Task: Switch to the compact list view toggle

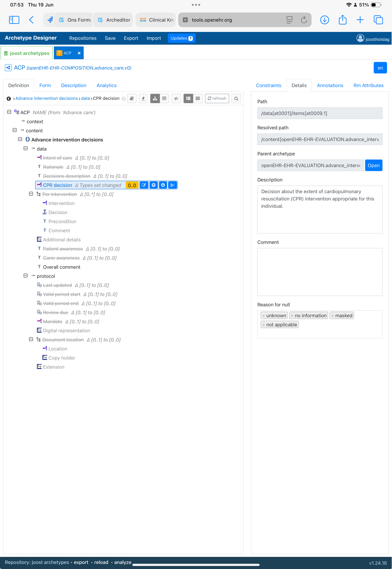Action: (x=198, y=98)
